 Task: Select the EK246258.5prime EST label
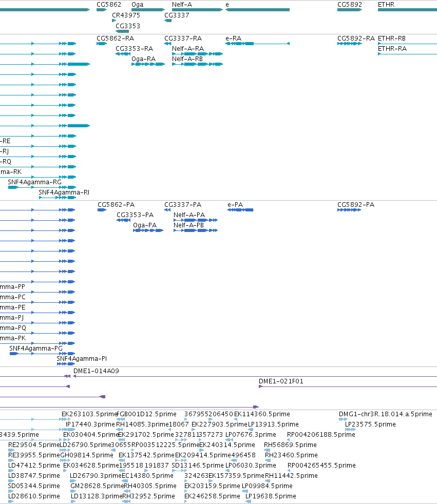click(212, 496)
